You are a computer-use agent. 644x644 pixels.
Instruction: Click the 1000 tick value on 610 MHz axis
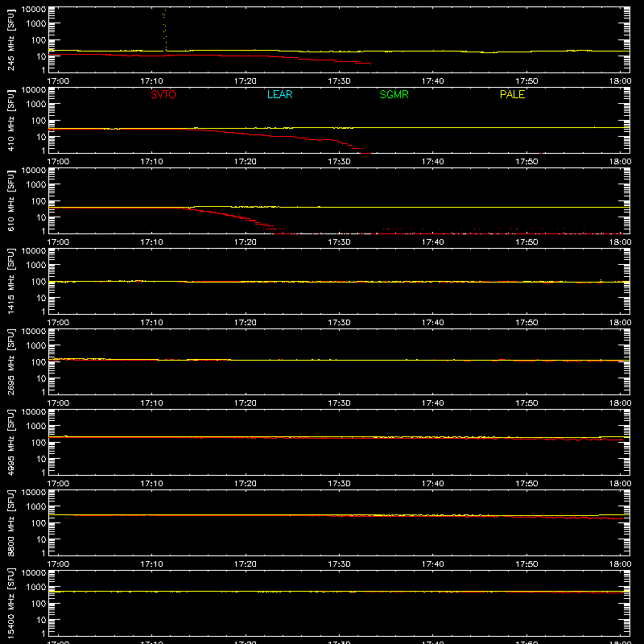[36, 184]
